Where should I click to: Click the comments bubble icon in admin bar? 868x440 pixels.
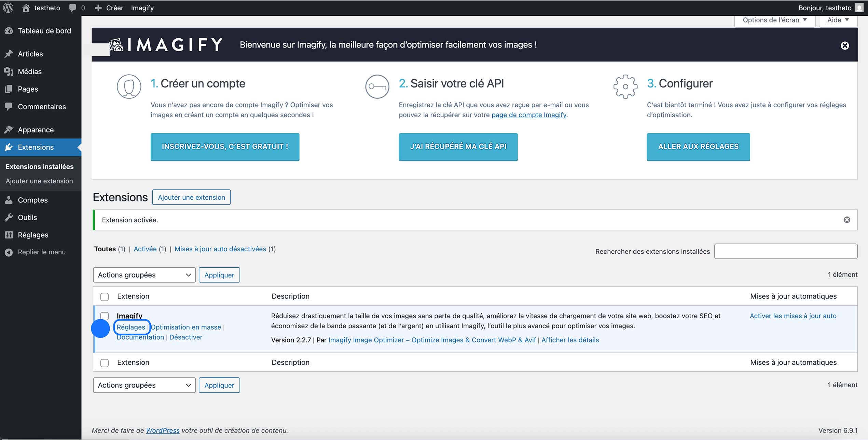tap(72, 8)
